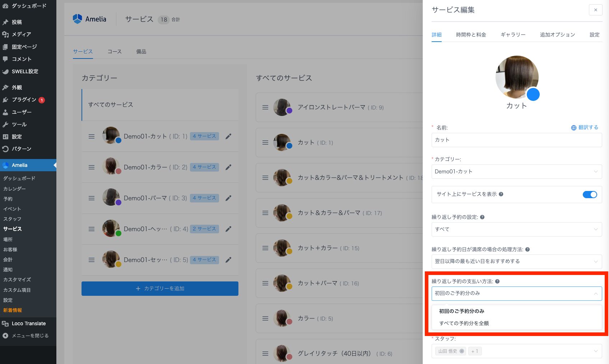Screen dimensions: 609x364
Task: Click pencil edit icon for Demo01-カット category
Action: click(x=228, y=136)
